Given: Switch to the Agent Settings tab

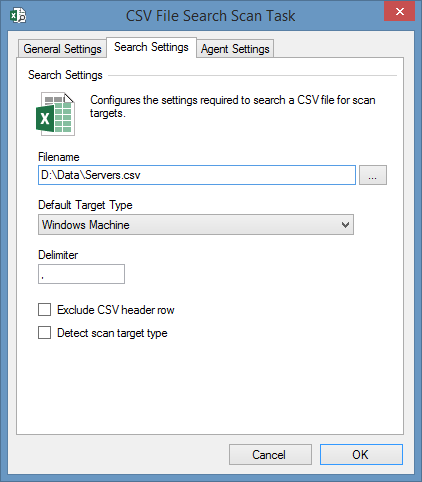Looking at the screenshot, I should point(235,49).
